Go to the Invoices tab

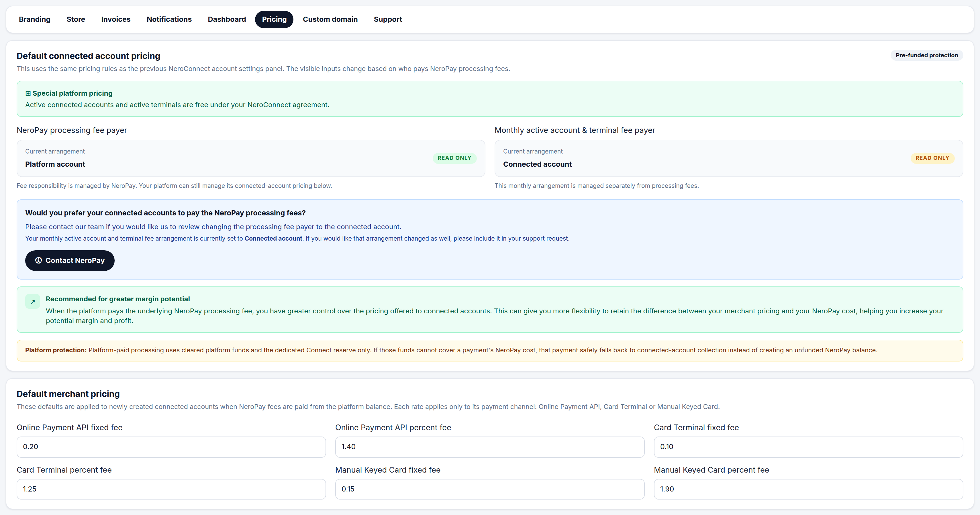pos(116,19)
